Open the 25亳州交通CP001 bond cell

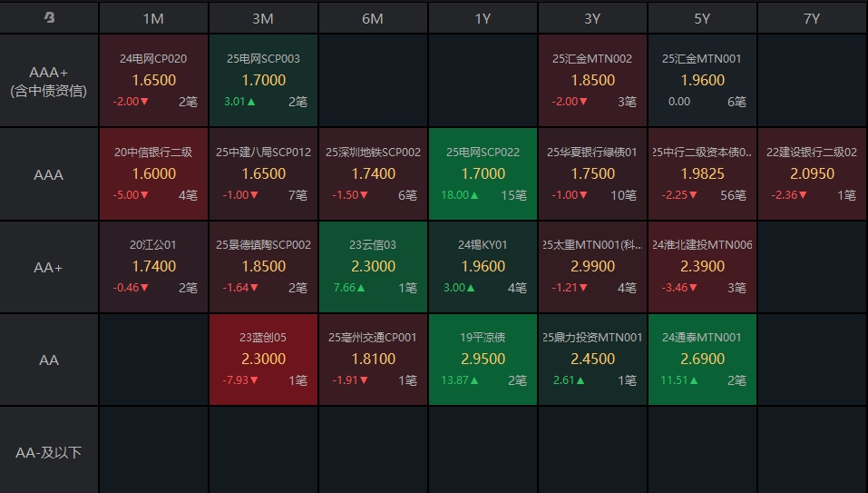pyautogui.click(x=373, y=360)
